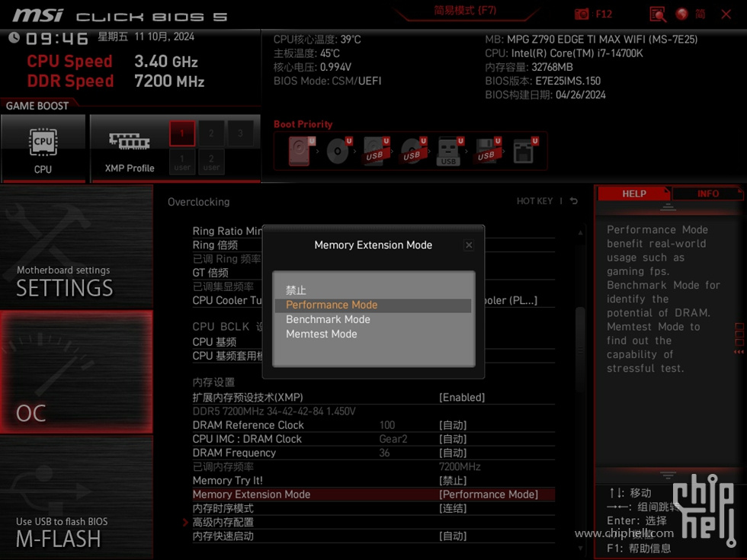Choose Benchmark Mode in the dialog
Image resolution: width=747 pixels, height=560 pixels.
coord(373,319)
